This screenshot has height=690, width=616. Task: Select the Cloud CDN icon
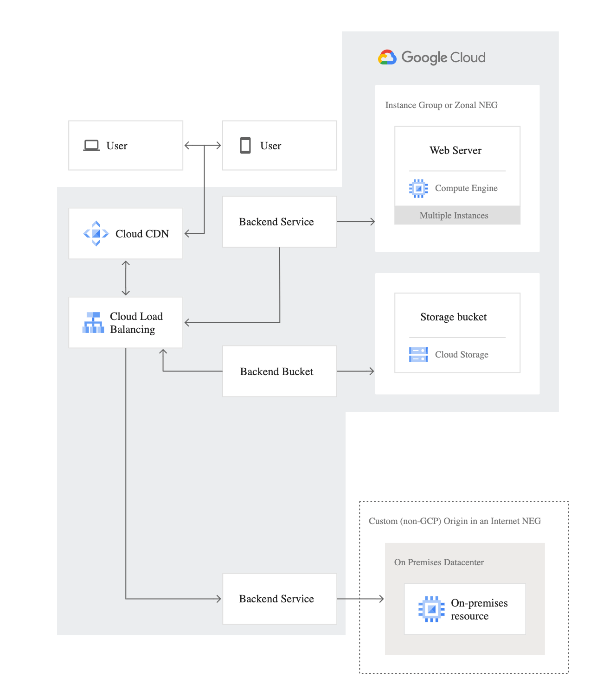pyautogui.click(x=95, y=234)
